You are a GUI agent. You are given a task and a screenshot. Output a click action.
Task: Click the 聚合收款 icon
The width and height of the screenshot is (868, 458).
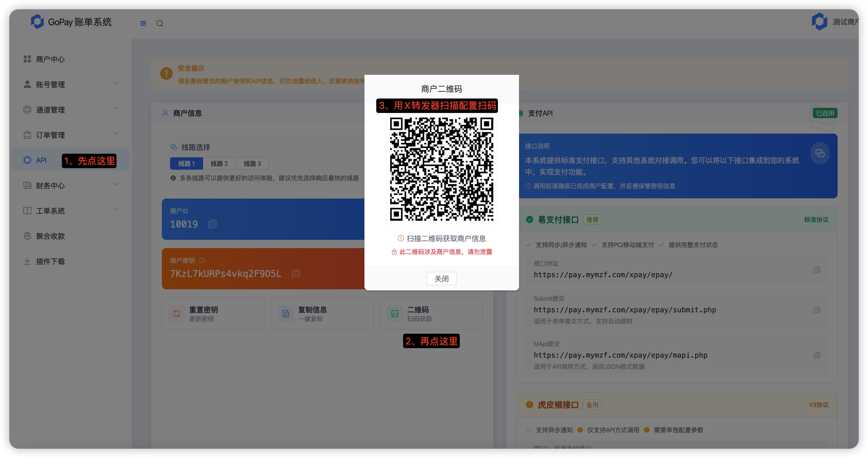(x=27, y=236)
